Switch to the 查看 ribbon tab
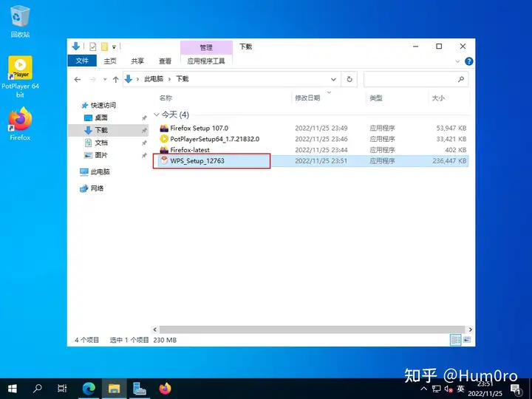Image resolution: width=532 pixels, height=399 pixels. pyautogui.click(x=166, y=61)
